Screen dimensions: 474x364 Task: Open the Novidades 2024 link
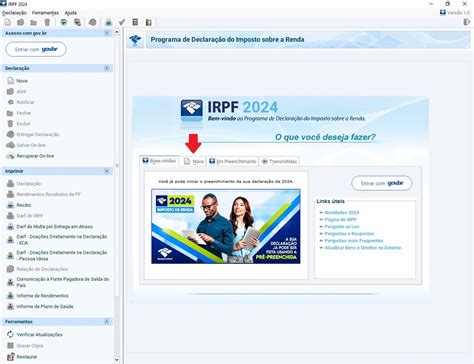(342, 212)
